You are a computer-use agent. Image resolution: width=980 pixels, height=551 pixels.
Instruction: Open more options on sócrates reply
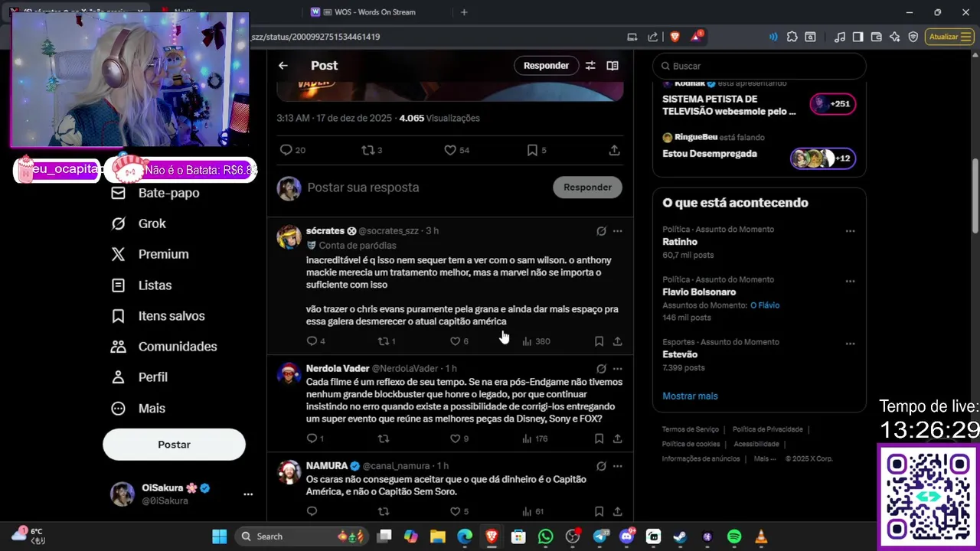[x=618, y=231]
